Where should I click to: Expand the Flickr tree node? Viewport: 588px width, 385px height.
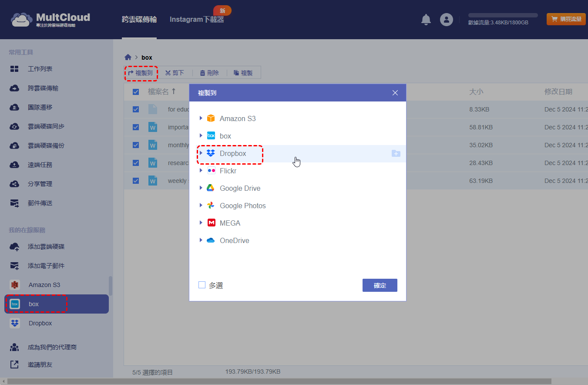click(201, 171)
